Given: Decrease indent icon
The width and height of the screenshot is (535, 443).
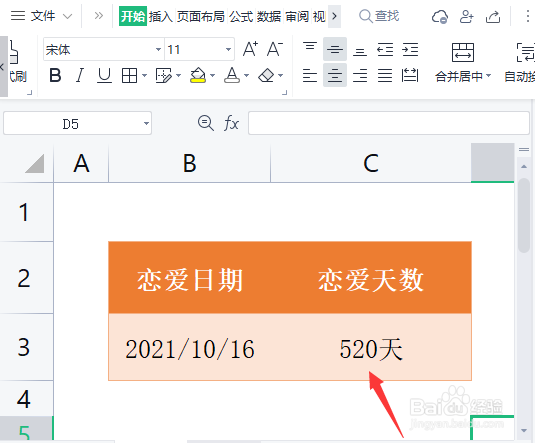Looking at the screenshot, I should click(x=385, y=49).
